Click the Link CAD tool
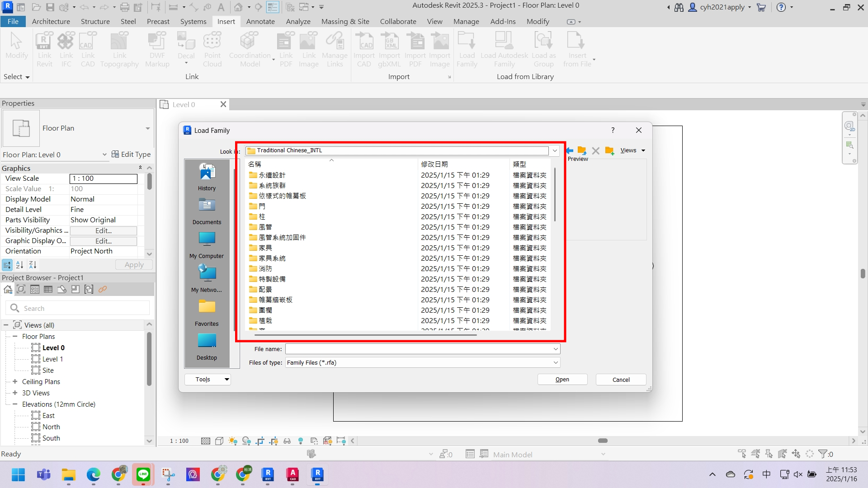The image size is (868, 488). 88,50
